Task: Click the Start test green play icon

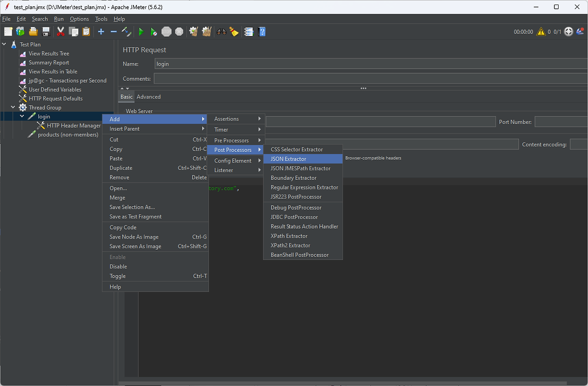Action: click(141, 32)
